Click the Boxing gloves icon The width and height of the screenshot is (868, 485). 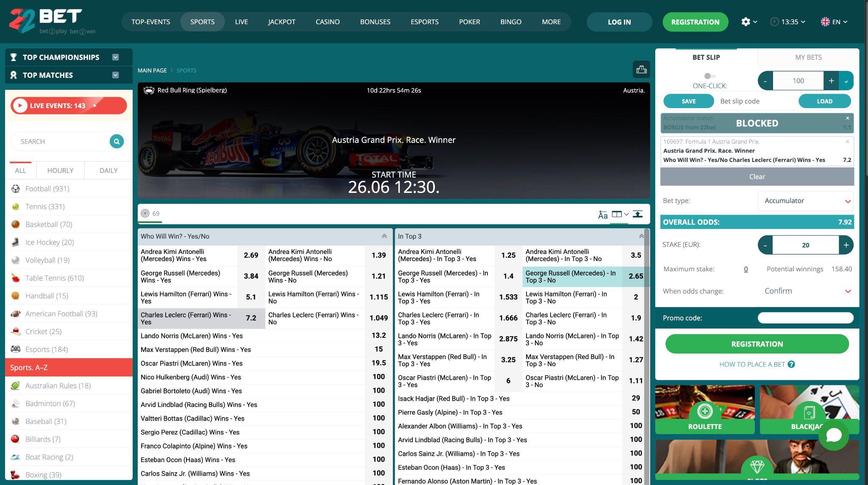16,474
